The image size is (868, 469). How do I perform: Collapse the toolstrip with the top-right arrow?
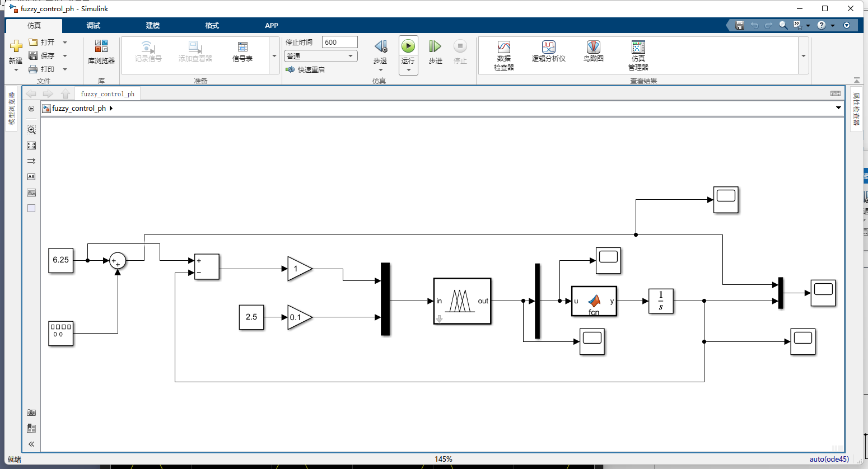[856, 80]
